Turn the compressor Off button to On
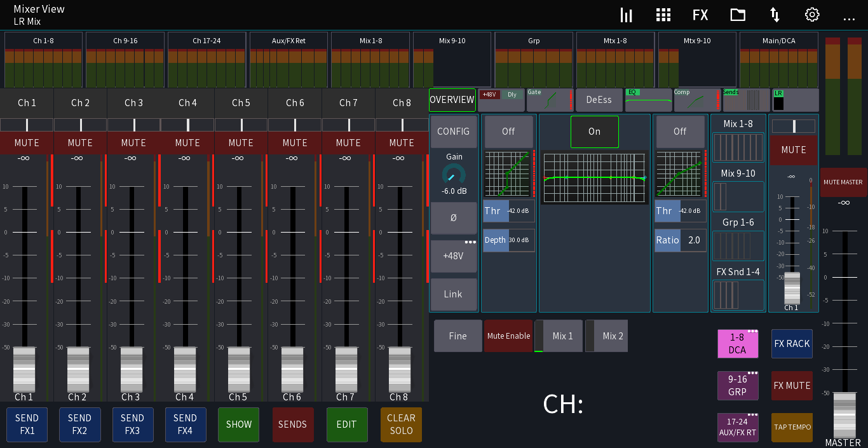This screenshot has width=868, height=448. coord(680,132)
